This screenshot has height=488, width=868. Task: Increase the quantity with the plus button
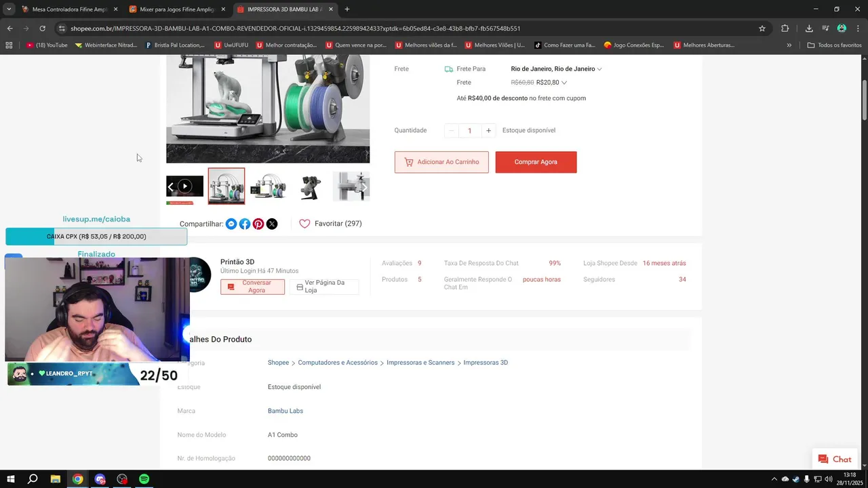488,130
